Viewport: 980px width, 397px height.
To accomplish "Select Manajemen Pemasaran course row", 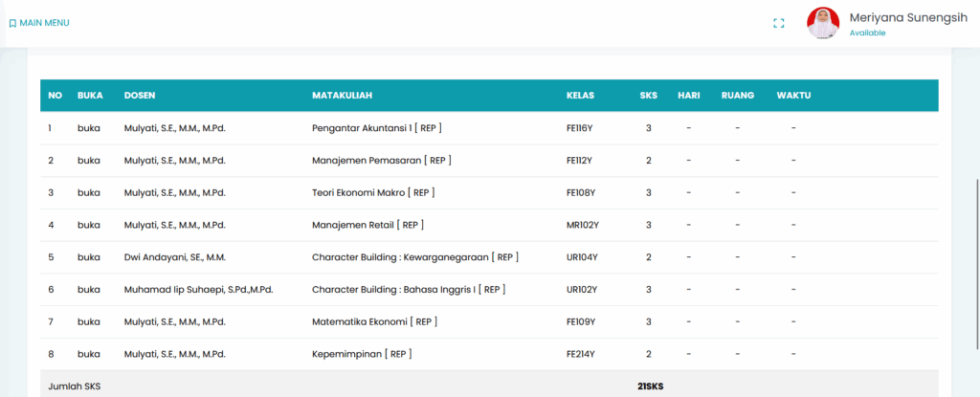I will click(381, 160).
